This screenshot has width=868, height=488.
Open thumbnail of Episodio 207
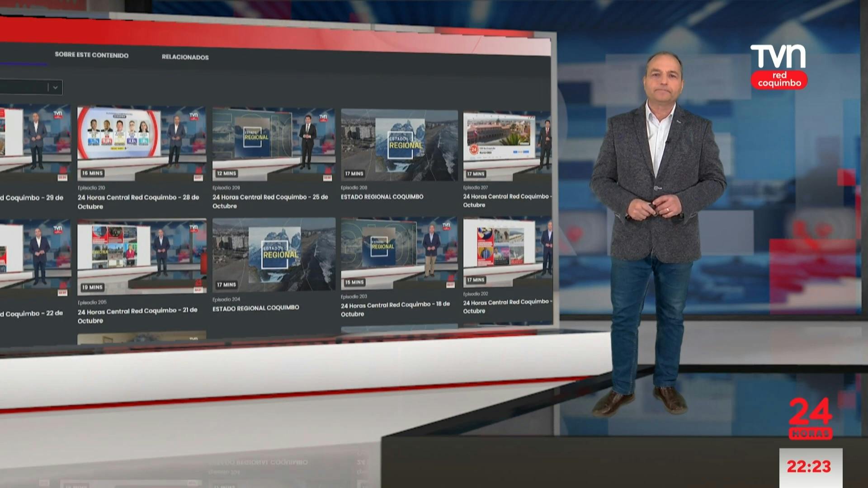(507, 146)
